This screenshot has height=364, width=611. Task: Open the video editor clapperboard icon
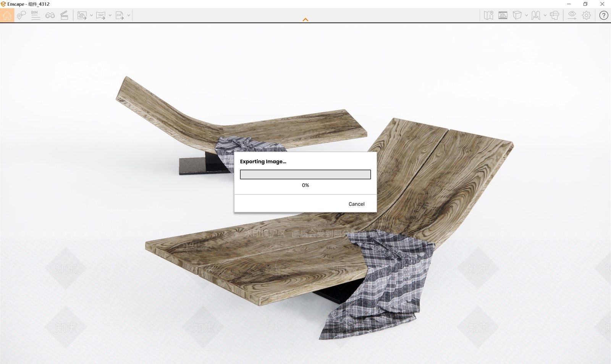coord(65,15)
